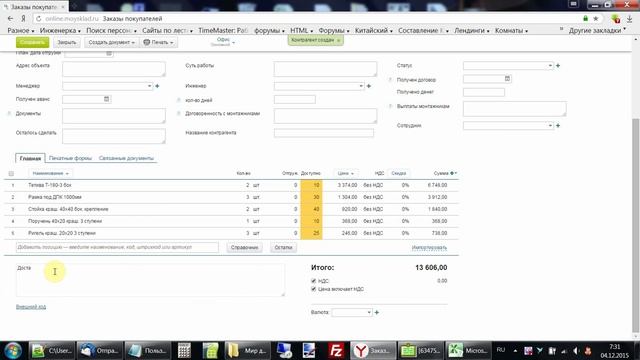Open 'Китайский' bookmarks folder
640x360 pixels.
point(373,31)
